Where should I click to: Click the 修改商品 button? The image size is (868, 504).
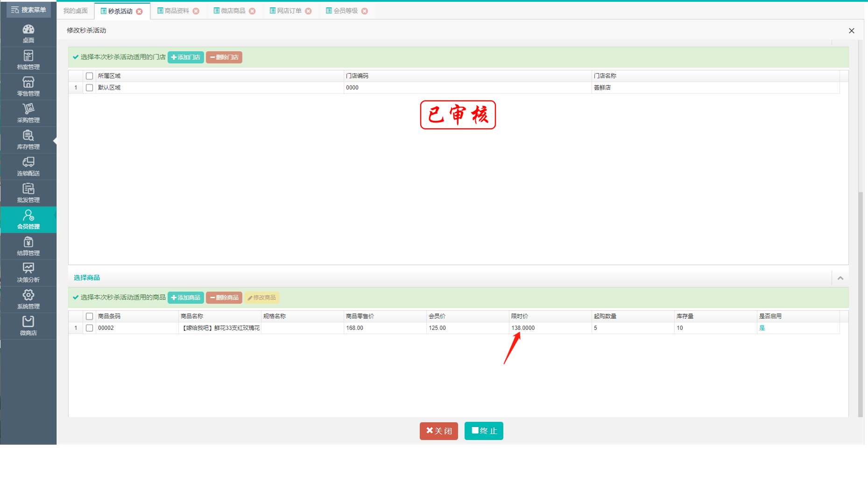(262, 298)
